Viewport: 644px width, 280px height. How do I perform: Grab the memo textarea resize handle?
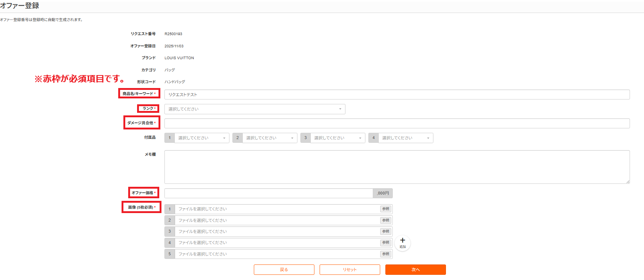[628, 182]
